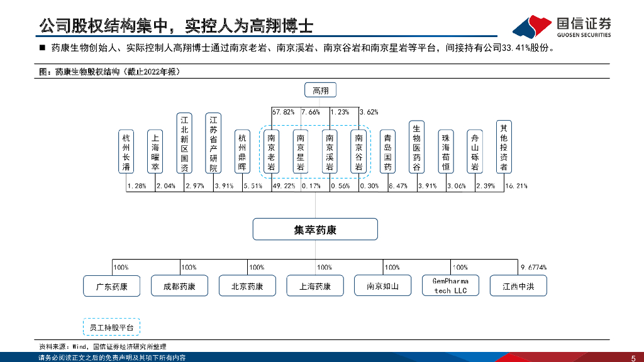Select the 江苏省产研院 shareholder box

point(213,143)
